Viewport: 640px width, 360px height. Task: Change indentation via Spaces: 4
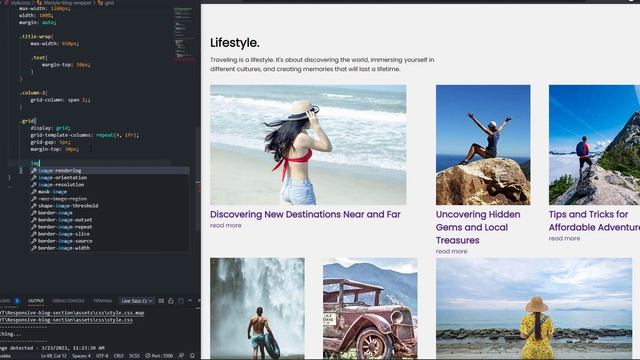click(x=82, y=356)
